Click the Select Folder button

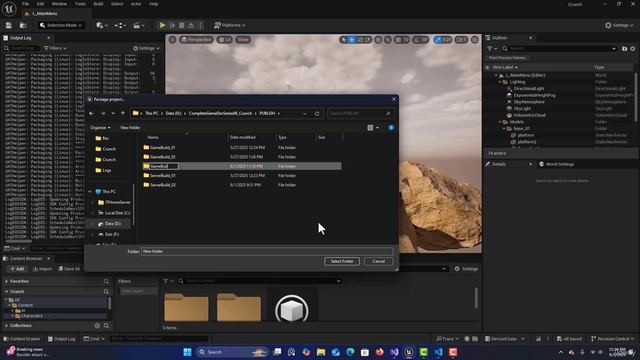click(342, 261)
